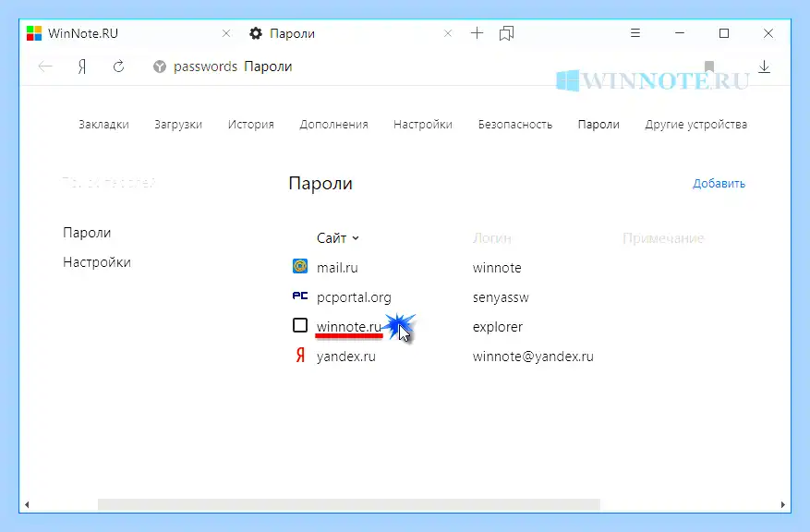Select Настройки in the left sidebar
Viewport: 810px width, 532px height.
(x=97, y=262)
